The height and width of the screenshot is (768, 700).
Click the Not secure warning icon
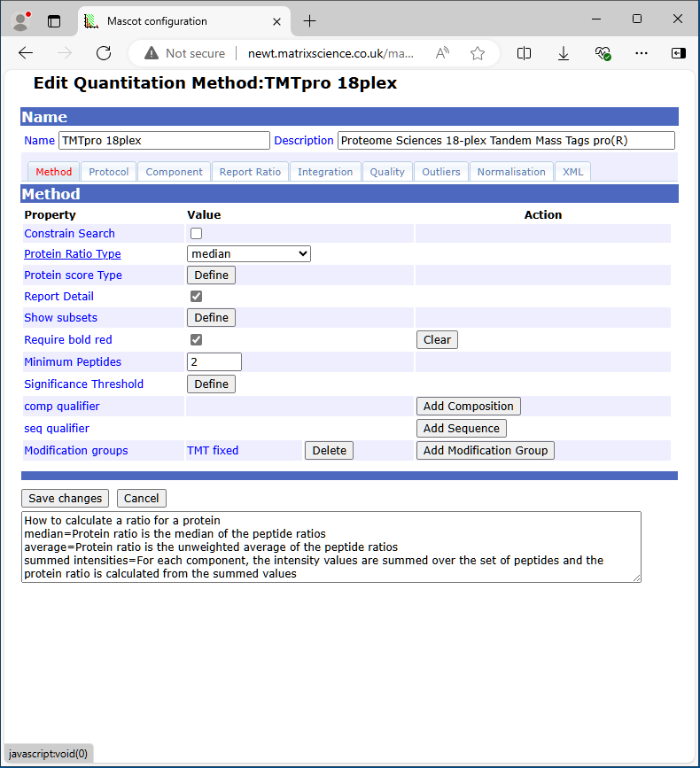click(152, 53)
